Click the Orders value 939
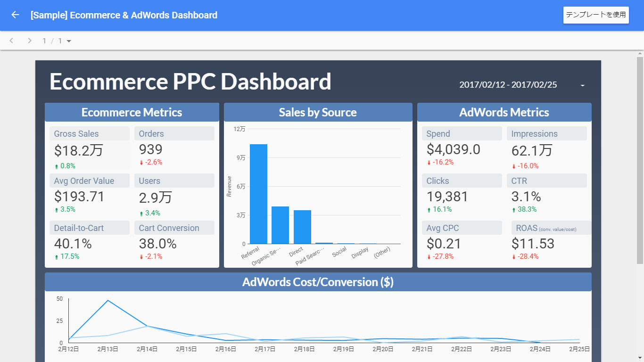Viewport: 644px width, 362px height. tap(151, 149)
